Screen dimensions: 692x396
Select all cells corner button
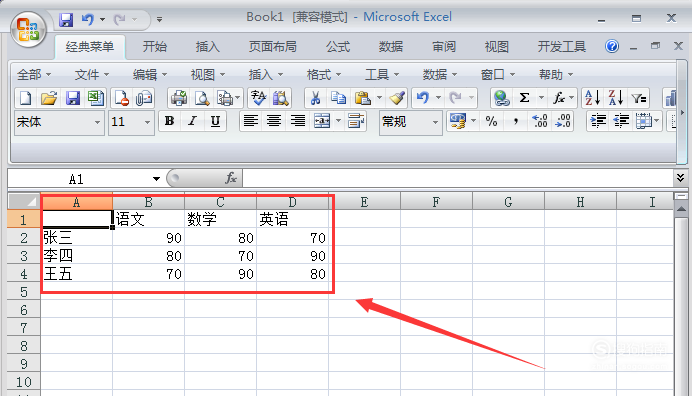24,202
